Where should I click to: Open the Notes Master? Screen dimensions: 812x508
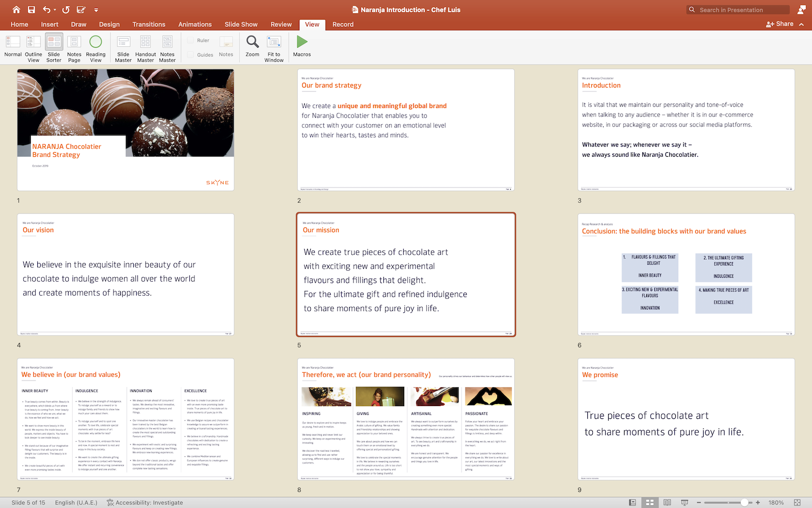click(168, 49)
